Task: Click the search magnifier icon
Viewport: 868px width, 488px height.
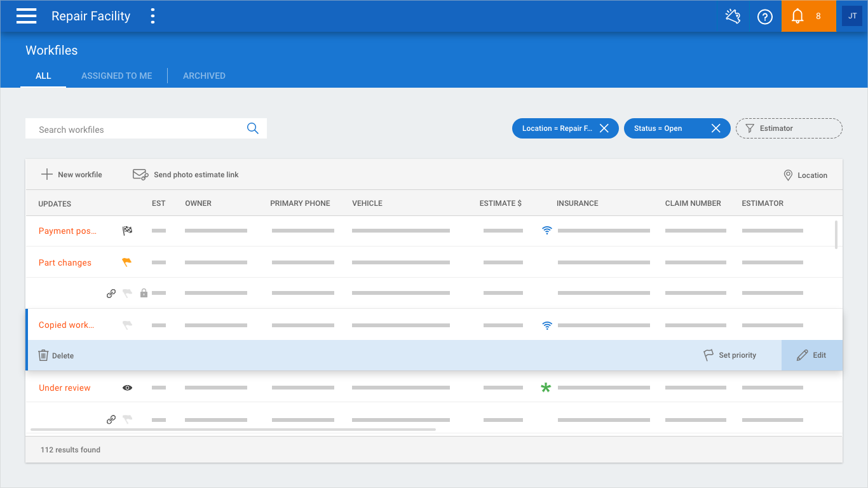Action: [252, 128]
